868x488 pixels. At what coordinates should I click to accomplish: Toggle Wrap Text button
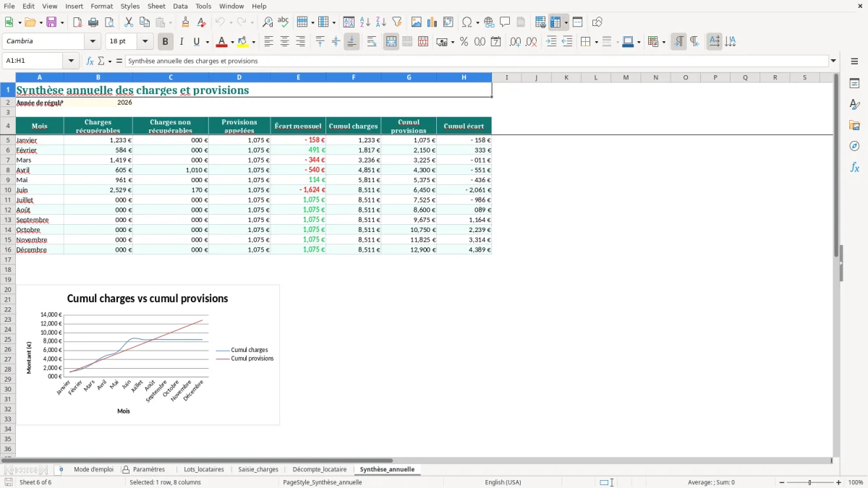coord(371,42)
